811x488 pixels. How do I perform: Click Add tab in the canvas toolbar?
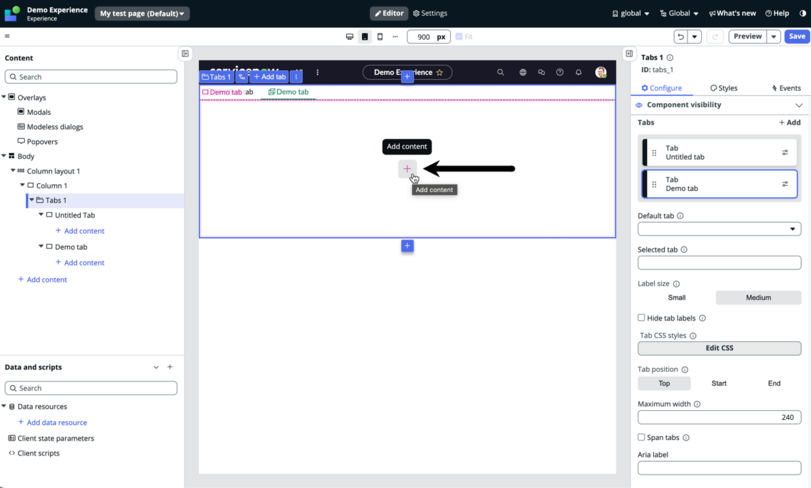[x=269, y=77]
